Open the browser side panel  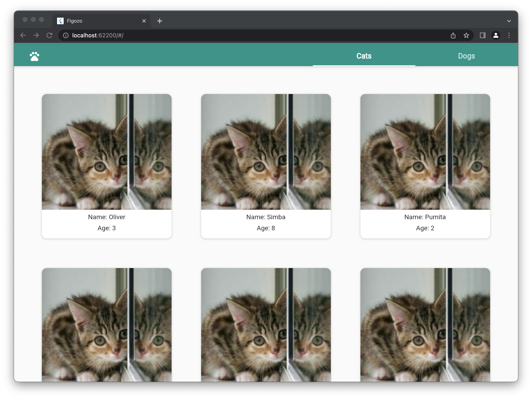483,35
